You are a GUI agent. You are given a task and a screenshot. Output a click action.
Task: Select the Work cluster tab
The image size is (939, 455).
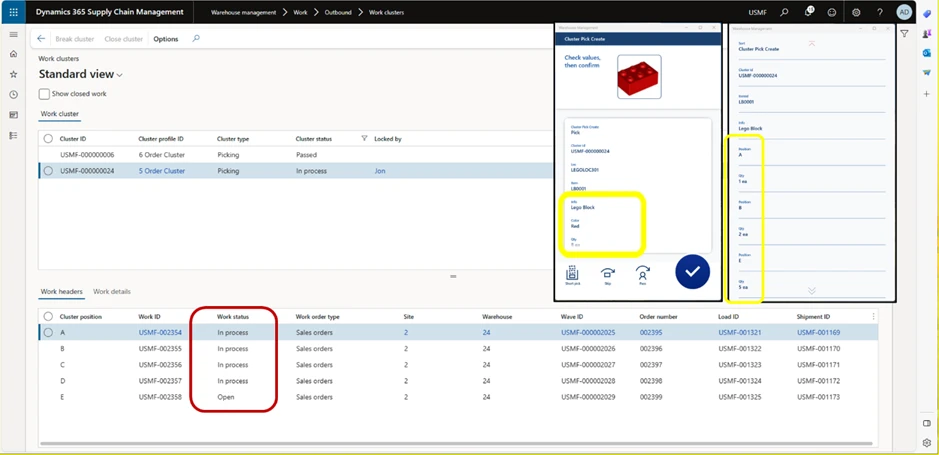[59, 114]
